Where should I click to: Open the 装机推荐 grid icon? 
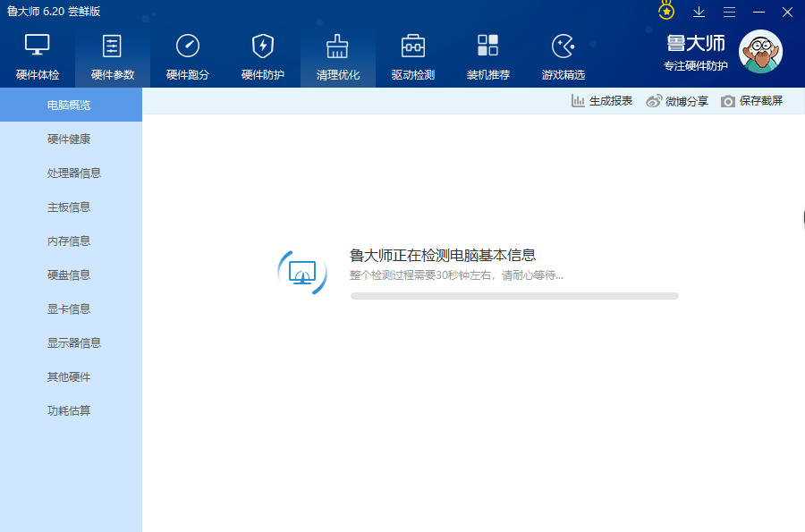point(487,45)
